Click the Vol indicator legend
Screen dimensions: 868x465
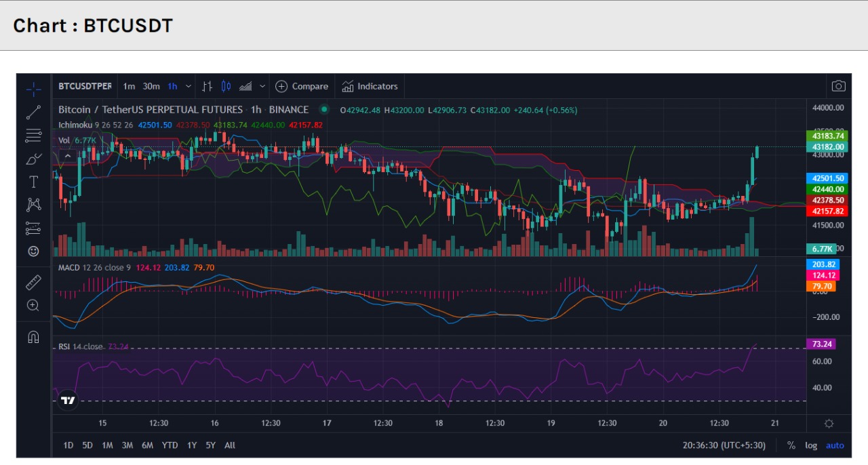point(64,140)
